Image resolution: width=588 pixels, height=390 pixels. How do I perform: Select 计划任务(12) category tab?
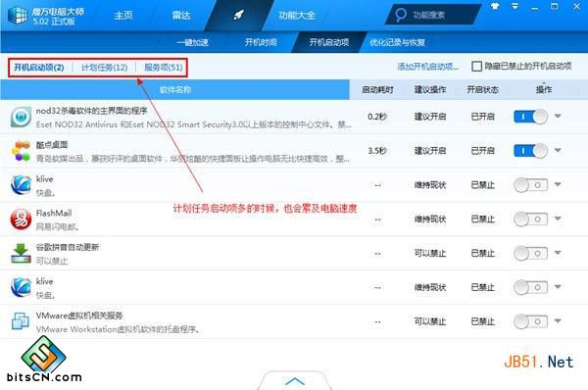point(104,68)
